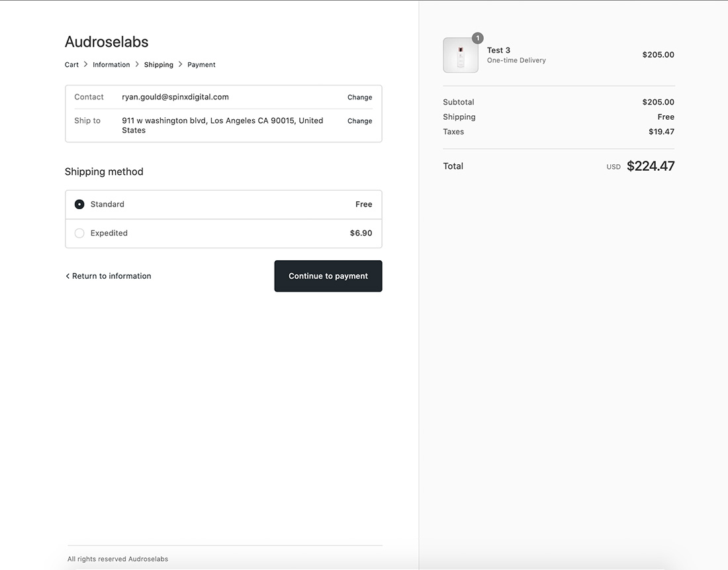Click Return to information
Screen dimensions: 728x570
(x=111, y=275)
